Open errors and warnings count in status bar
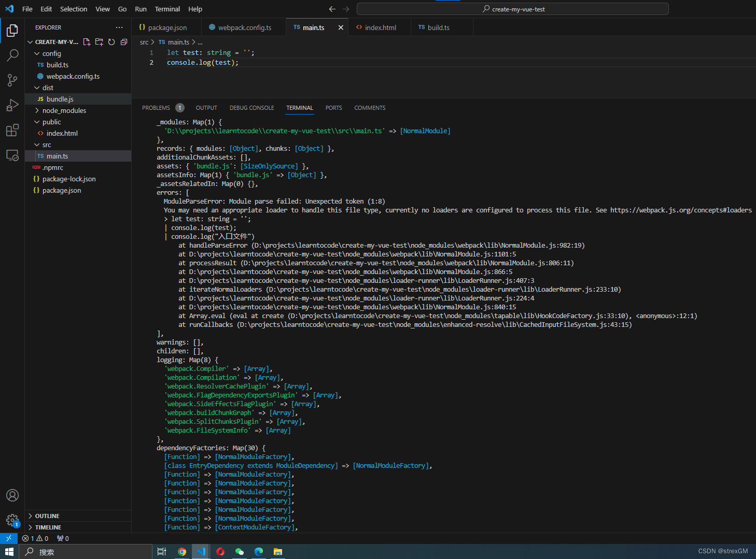 pyautogui.click(x=35, y=538)
